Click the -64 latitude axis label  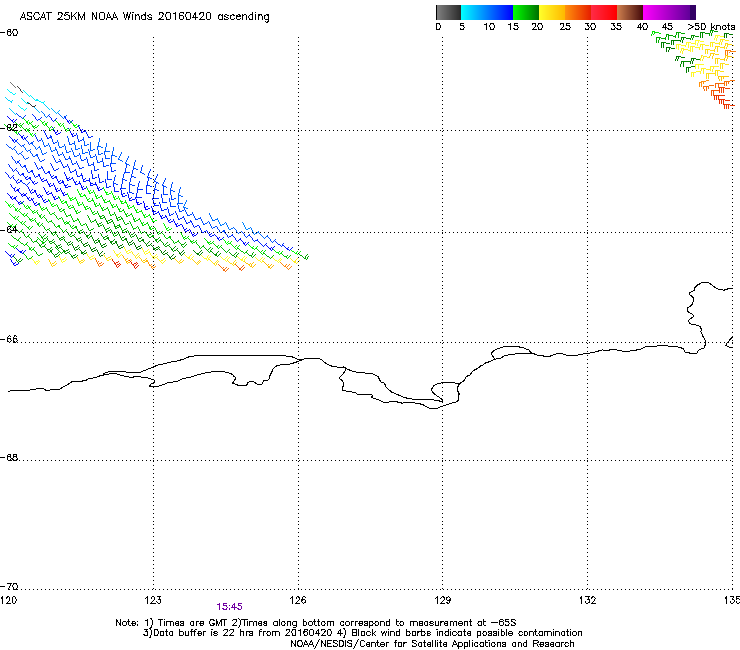[x=9, y=229]
